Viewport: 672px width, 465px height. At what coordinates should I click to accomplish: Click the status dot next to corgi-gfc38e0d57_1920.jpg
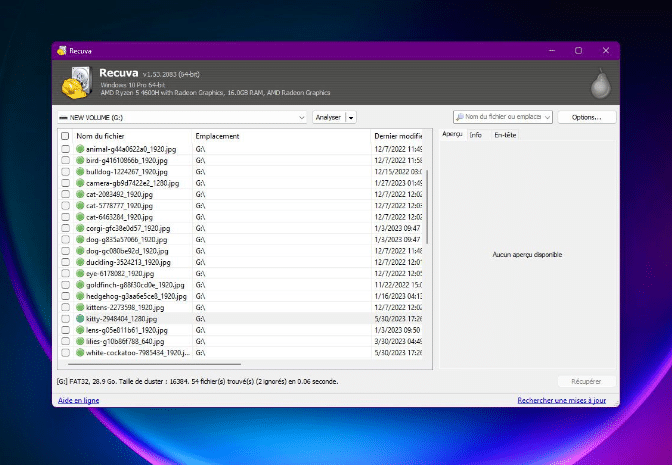coord(80,228)
